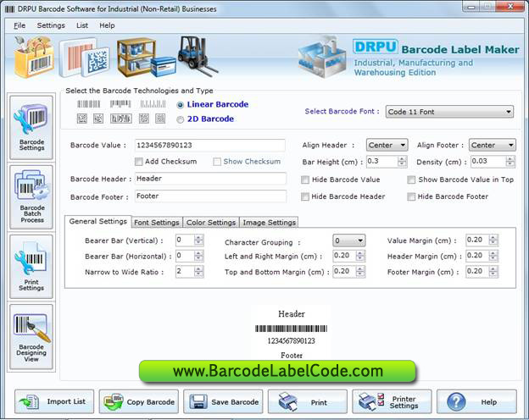Adjust Bearer Bar Vertical spinner arrows

pyautogui.click(x=198, y=240)
